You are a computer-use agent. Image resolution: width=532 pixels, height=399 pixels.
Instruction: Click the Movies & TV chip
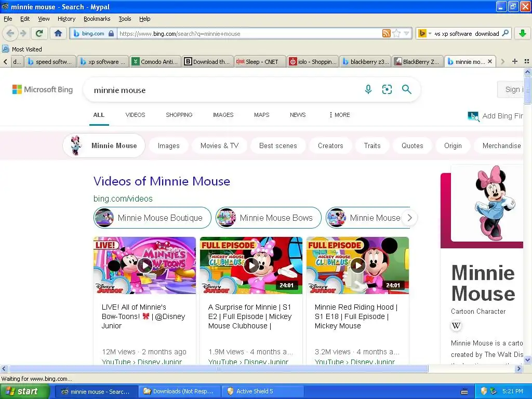pos(220,145)
